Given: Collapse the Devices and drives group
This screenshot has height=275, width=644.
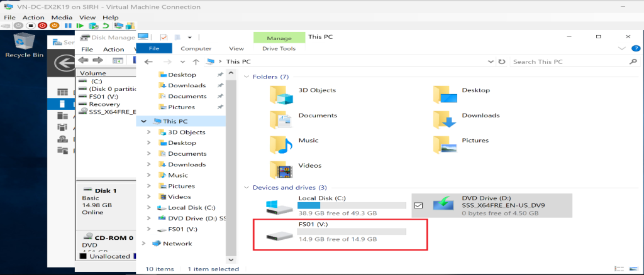Looking at the screenshot, I should [246, 188].
